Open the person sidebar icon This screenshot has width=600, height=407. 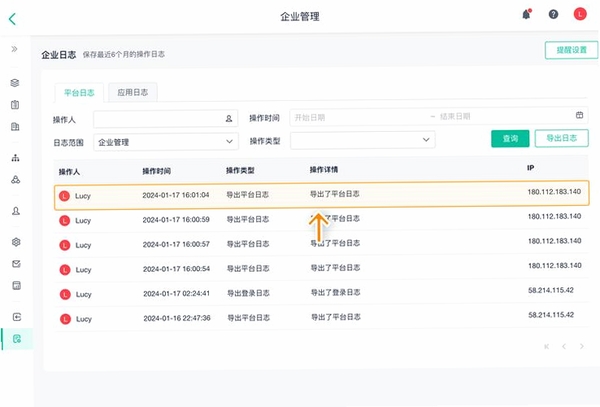pyautogui.click(x=16, y=210)
